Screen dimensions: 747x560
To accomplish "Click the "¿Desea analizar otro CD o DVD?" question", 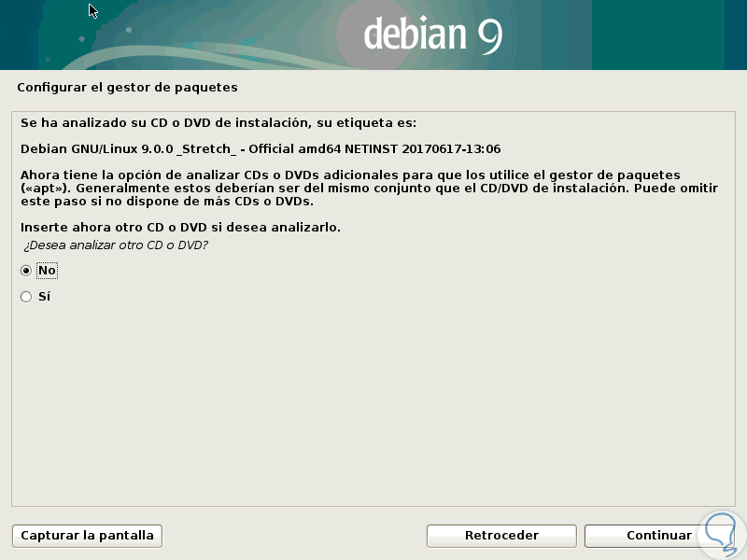I will 116,245.
